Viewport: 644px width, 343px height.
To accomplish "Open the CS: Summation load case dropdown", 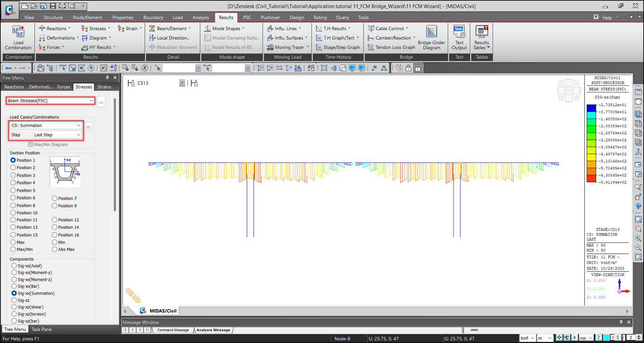I will pyautogui.click(x=46, y=125).
